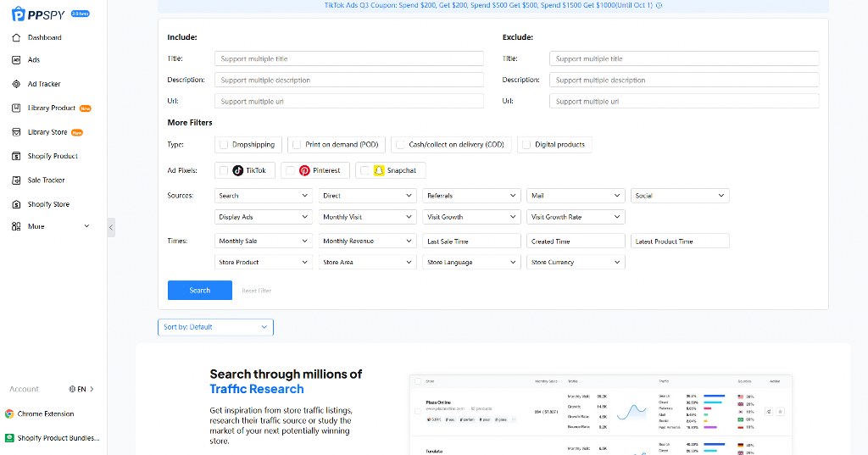Click the Latest Product Time field
Viewport: 868px width, 455px height.
click(x=680, y=241)
